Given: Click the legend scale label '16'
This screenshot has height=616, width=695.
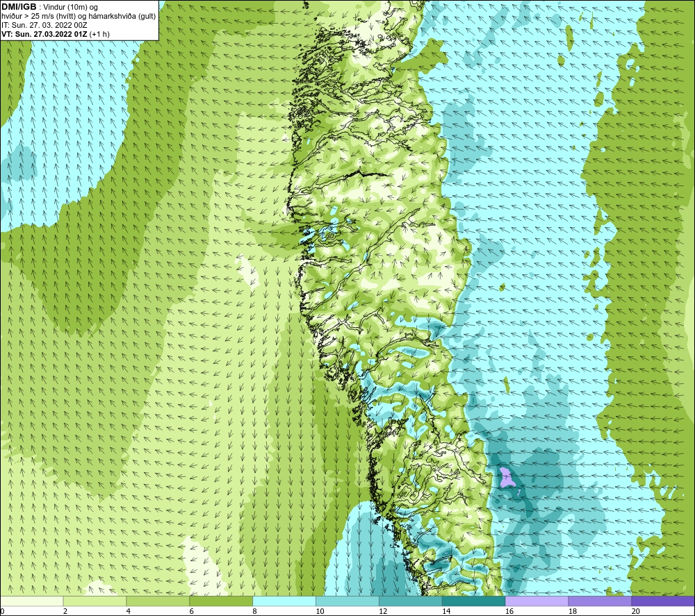Looking at the screenshot, I should (509, 611).
